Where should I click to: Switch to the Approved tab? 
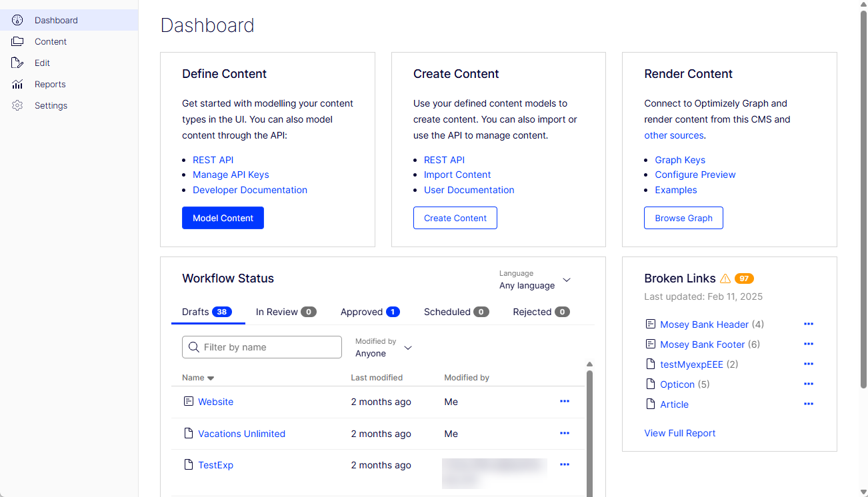click(x=370, y=312)
